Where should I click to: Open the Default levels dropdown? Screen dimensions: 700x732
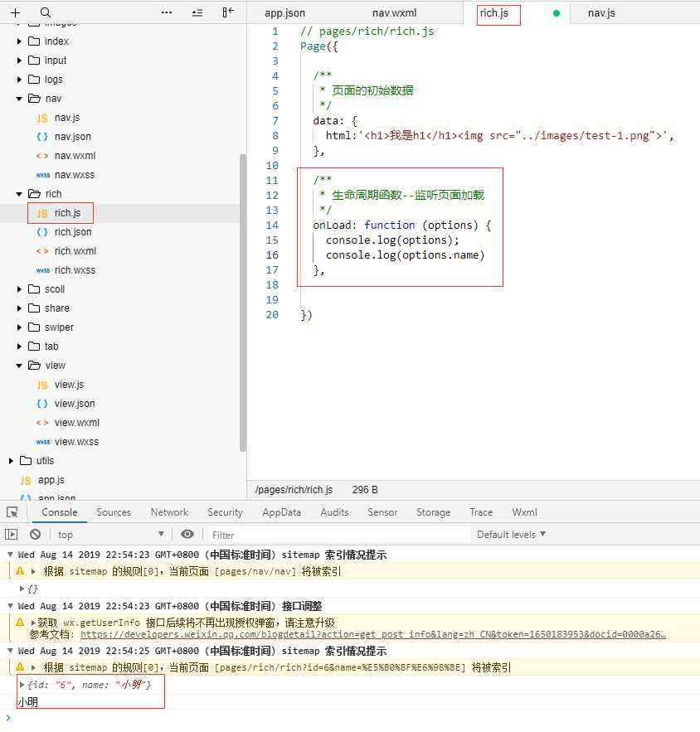[x=511, y=534]
